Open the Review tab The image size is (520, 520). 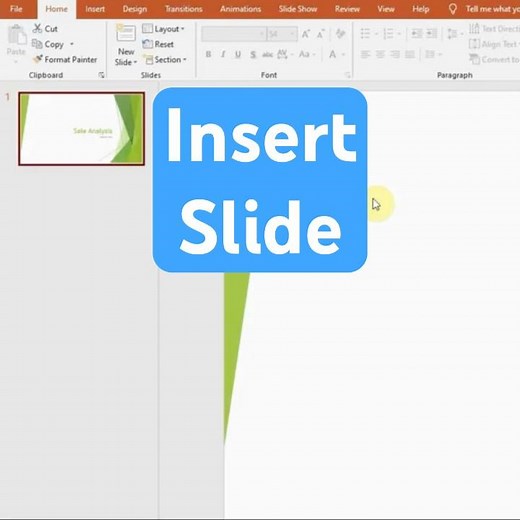point(347,9)
